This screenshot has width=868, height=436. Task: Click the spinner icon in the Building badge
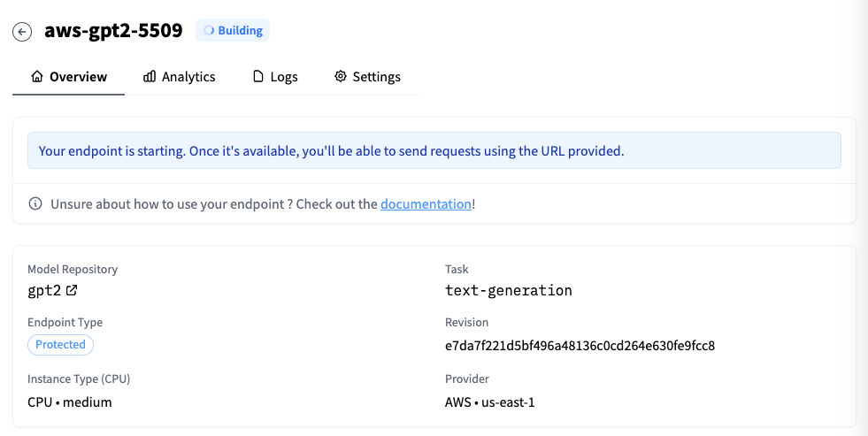click(209, 31)
